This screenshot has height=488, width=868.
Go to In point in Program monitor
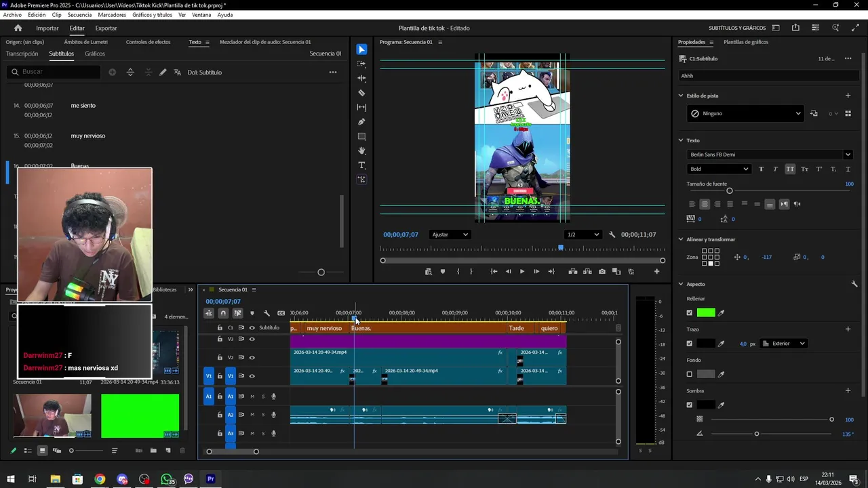point(494,272)
